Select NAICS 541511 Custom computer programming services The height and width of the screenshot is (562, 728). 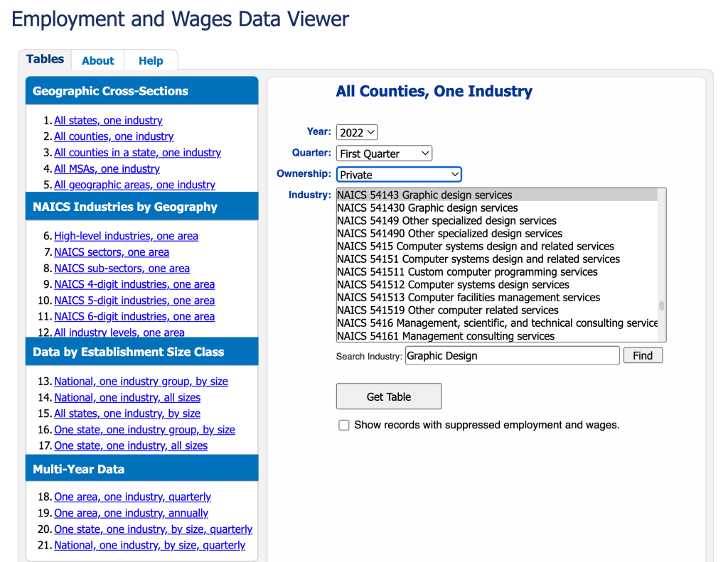coord(467,272)
